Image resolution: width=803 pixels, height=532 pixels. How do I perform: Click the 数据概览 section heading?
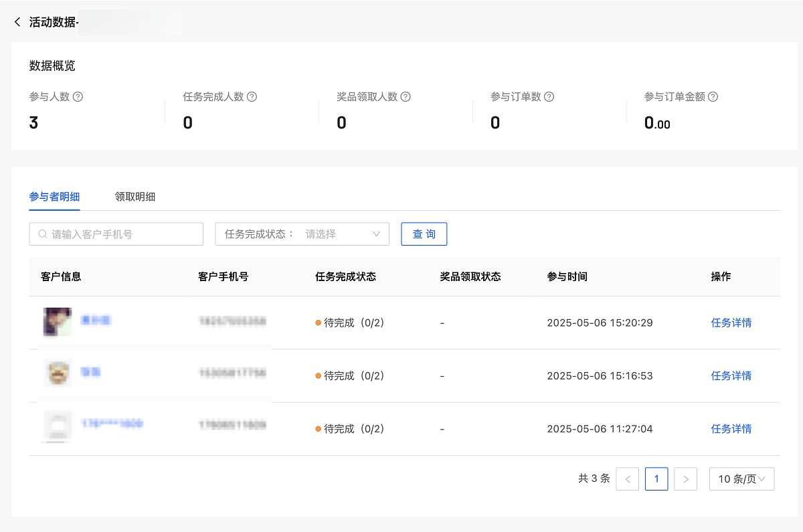click(x=52, y=66)
